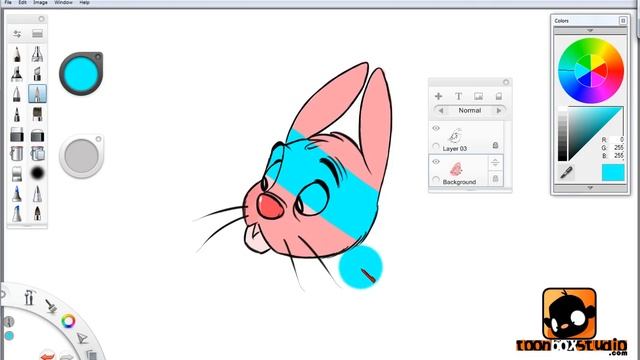Image resolution: width=640 pixels, height=360 pixels.
Task: Open the File menu
Action: [x=8, y=2]
